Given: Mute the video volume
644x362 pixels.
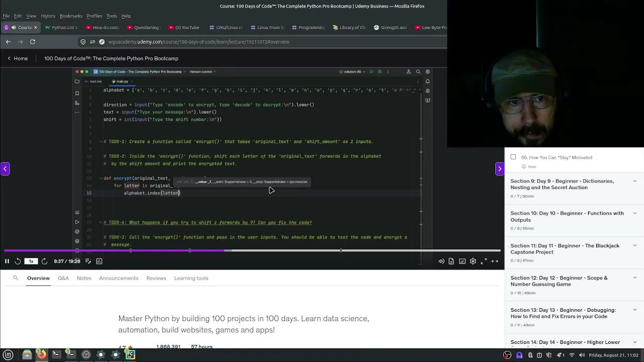Looking at the screenshot, I should (x=441, y=261).
